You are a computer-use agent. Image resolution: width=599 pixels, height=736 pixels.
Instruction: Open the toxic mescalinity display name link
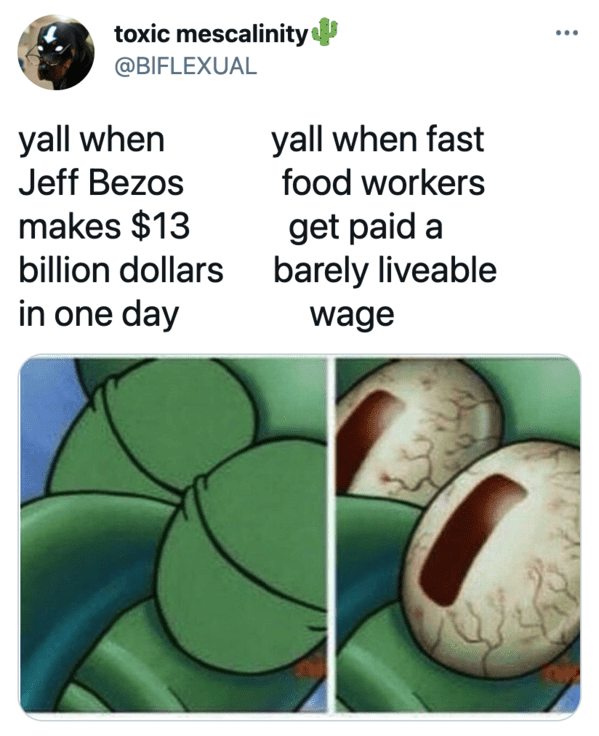click(211, 34)
